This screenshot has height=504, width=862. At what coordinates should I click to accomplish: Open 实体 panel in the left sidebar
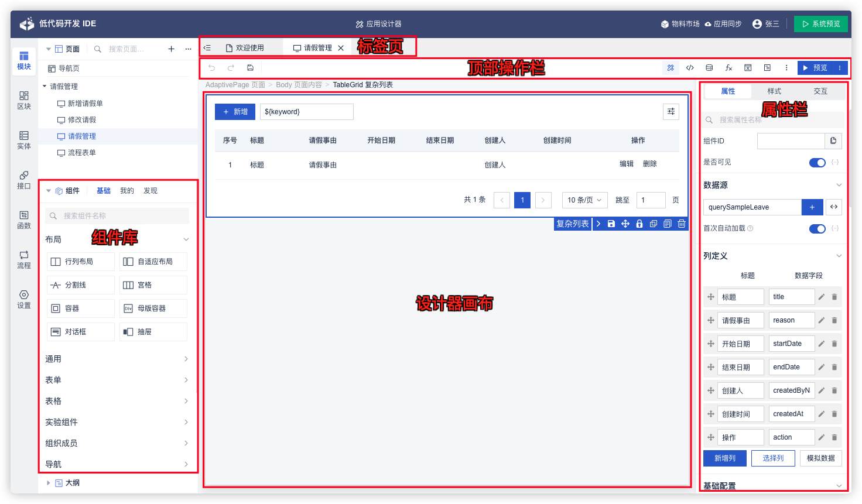(x=23, y=140)
